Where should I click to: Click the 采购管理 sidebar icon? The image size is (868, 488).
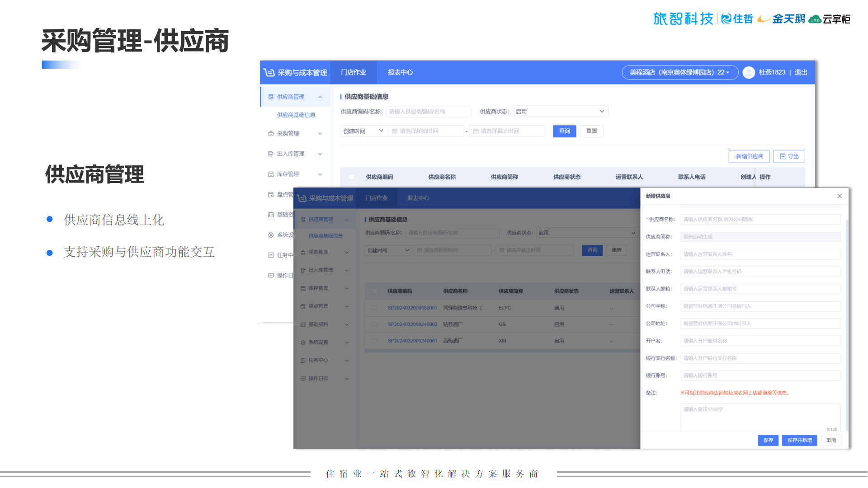point(271,133)
